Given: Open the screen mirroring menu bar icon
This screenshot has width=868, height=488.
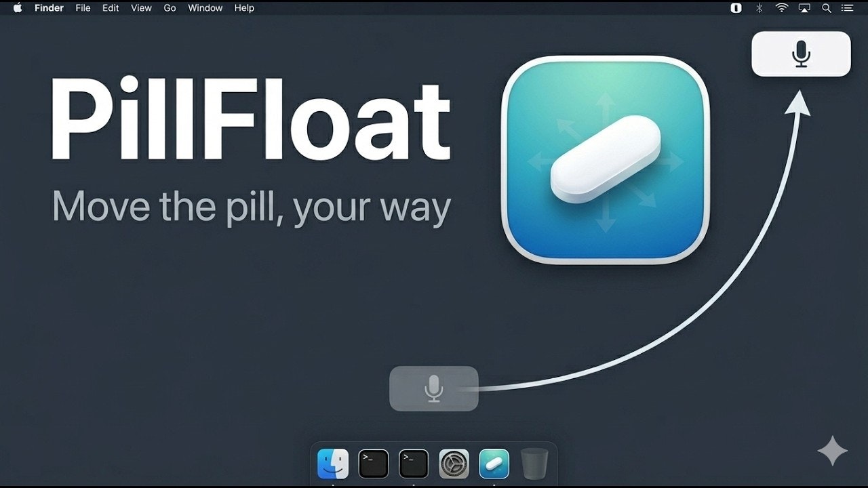Looking at the screenshot, I should (805, 8).
